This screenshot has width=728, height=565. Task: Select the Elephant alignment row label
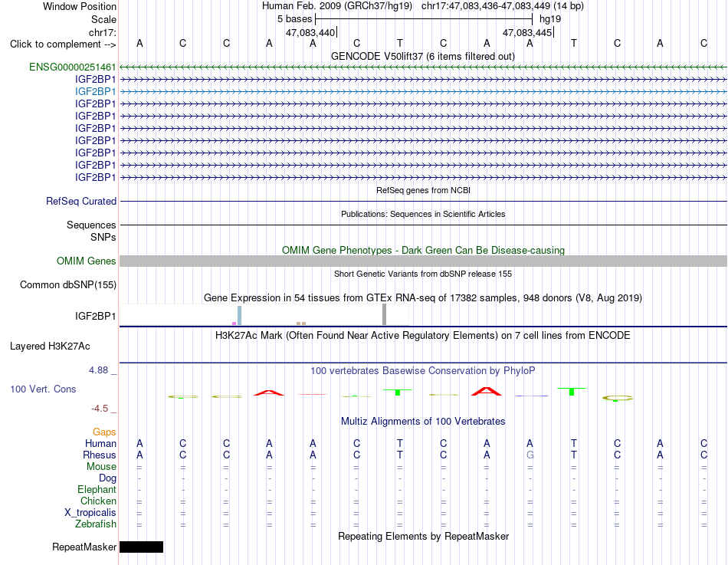click(x=97, y=490)
